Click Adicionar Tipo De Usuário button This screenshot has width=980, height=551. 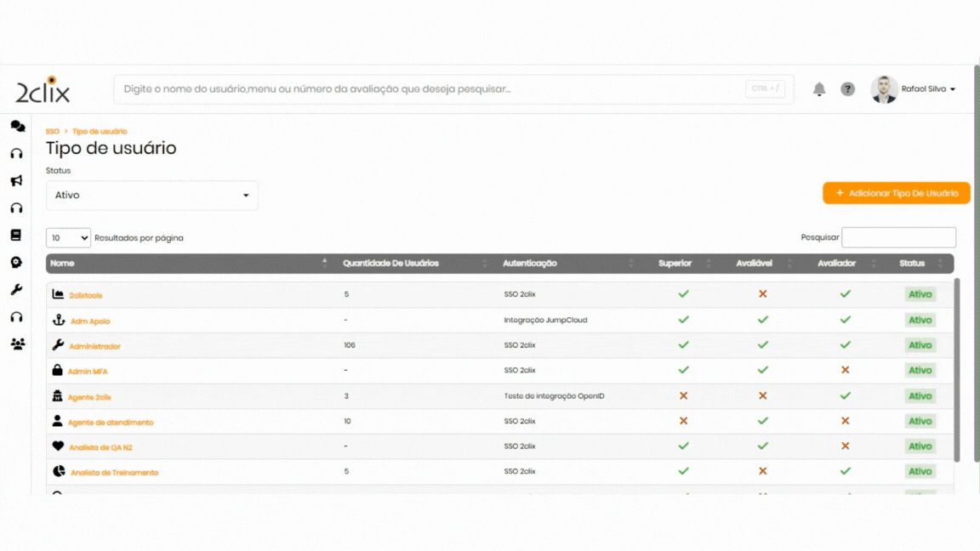(x=896, y=193)
